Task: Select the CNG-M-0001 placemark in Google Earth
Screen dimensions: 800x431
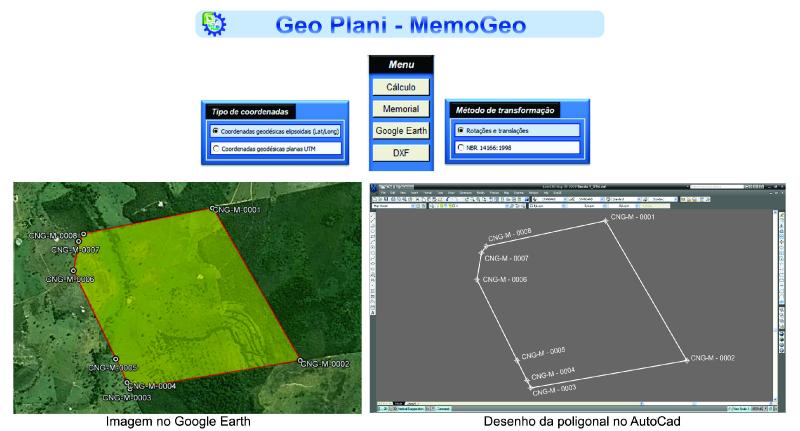Action: click(212, 209)
